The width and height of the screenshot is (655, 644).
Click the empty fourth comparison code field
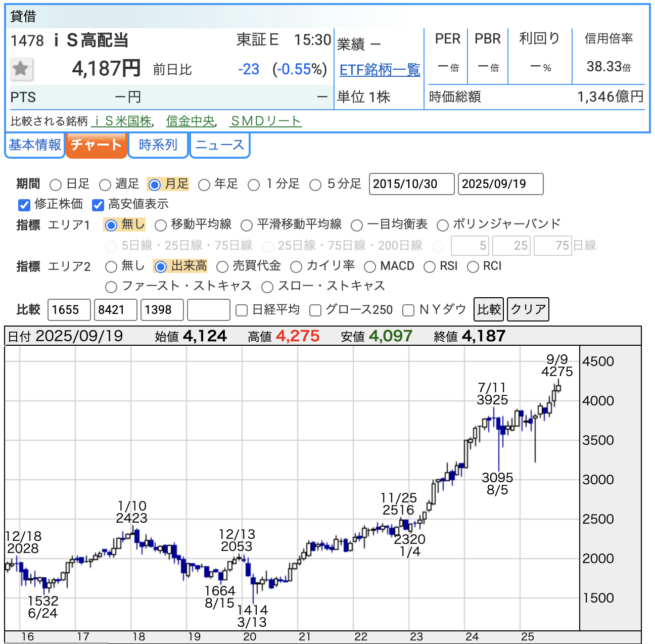208,310
